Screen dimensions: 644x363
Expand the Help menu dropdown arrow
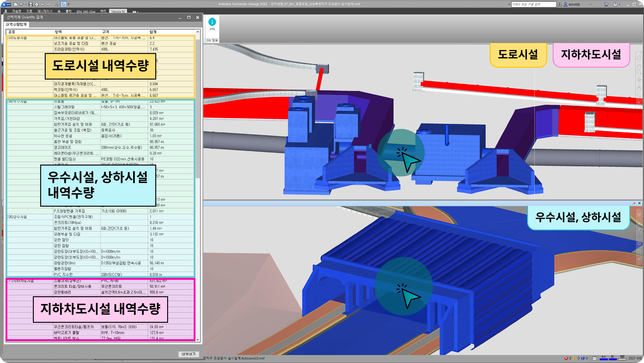click(x=619, y=4)
